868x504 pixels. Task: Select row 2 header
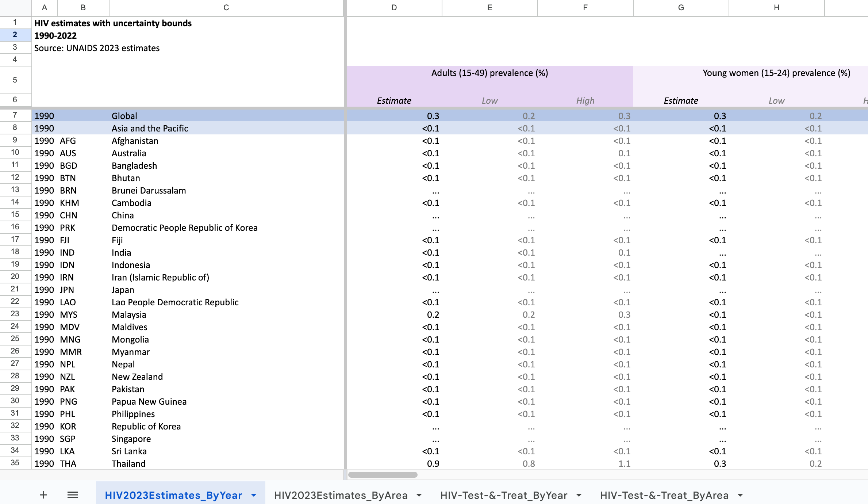(15, 35)
